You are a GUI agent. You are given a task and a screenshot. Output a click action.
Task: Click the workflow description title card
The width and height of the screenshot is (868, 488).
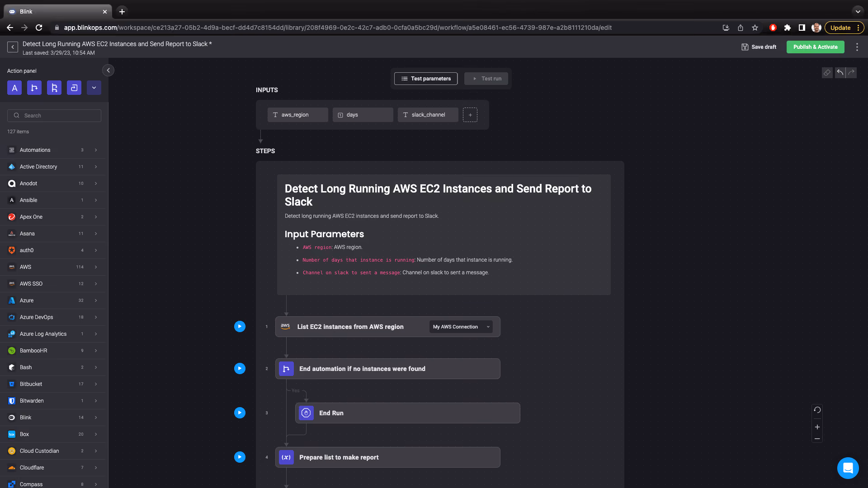coord(443,235)
